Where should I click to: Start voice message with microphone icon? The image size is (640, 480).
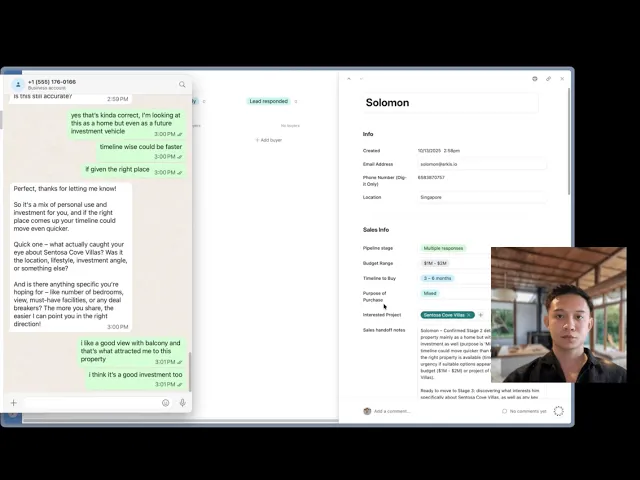182,403
